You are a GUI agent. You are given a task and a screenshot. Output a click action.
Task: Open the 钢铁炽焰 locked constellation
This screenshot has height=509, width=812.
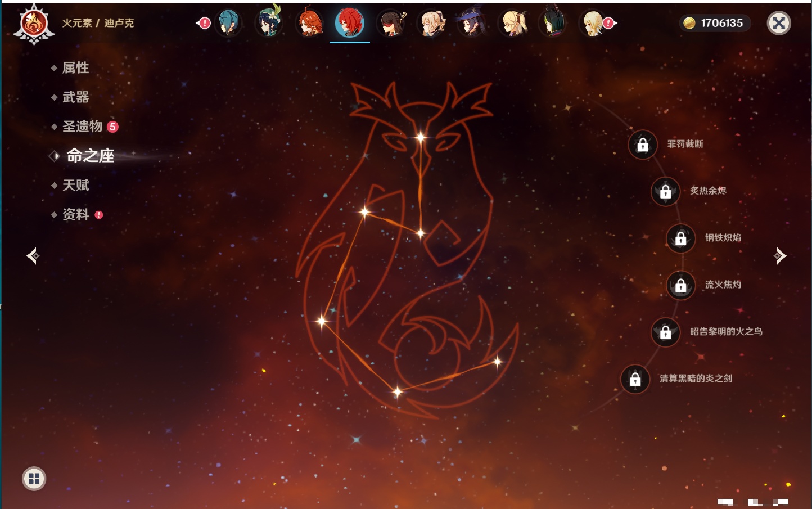pos(680,238)
